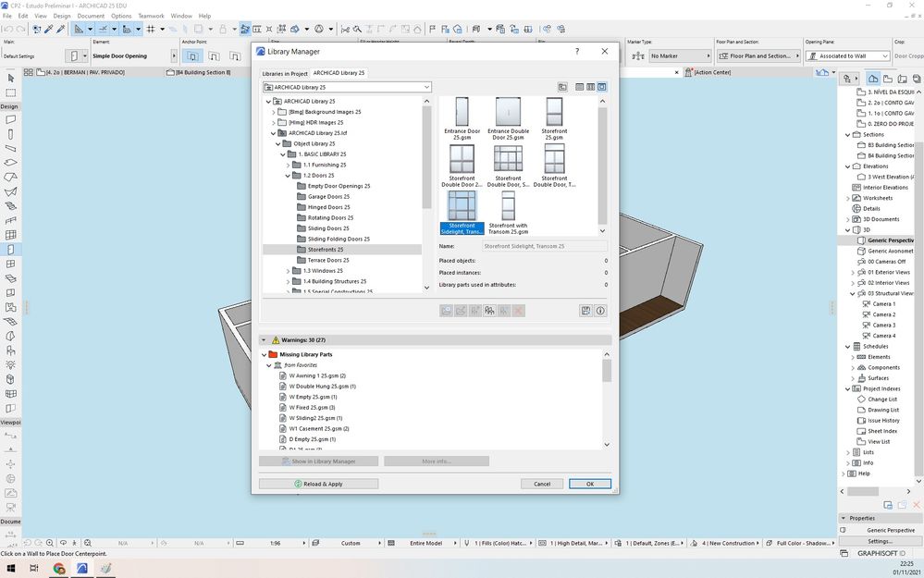Select 'W Double Hung 25.gsm (1)' entry
Image resolution: width=924 pixels, height=578 pixels.
click(x=323, y=387)
